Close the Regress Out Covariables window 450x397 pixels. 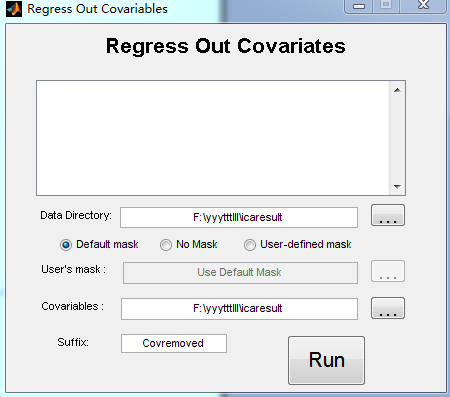pos(424,5)
